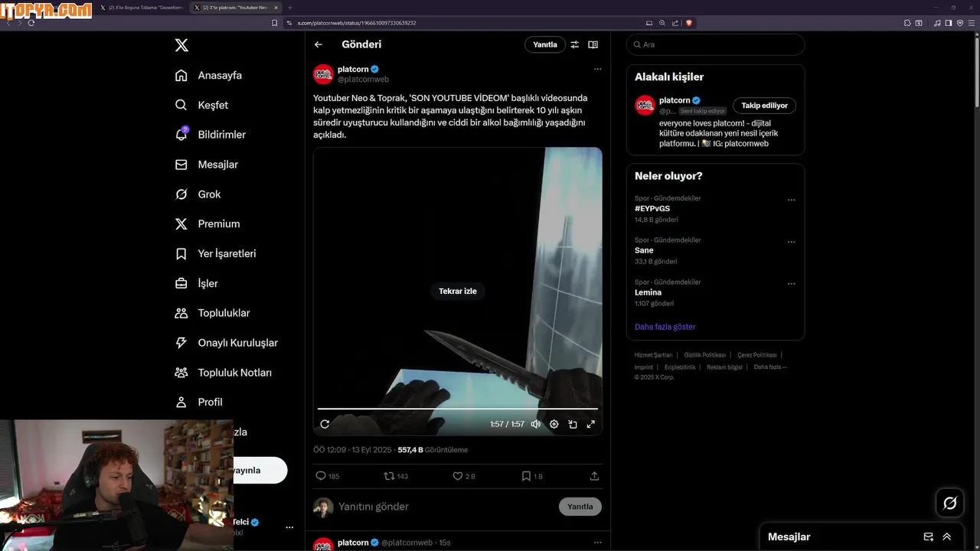
Task: Click Yanıtla button beside reply field
Action: click(580, 507)
